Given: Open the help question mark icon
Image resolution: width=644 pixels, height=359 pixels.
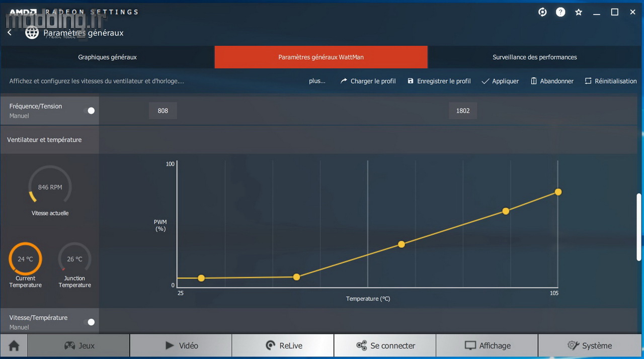Looking at the screenshot, I should click(x=560, y=12).
